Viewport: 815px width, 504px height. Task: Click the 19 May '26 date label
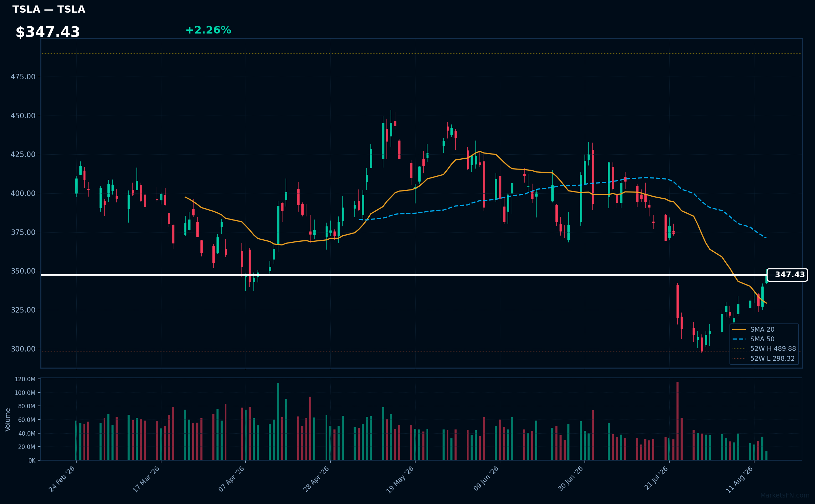coord(400,479)
